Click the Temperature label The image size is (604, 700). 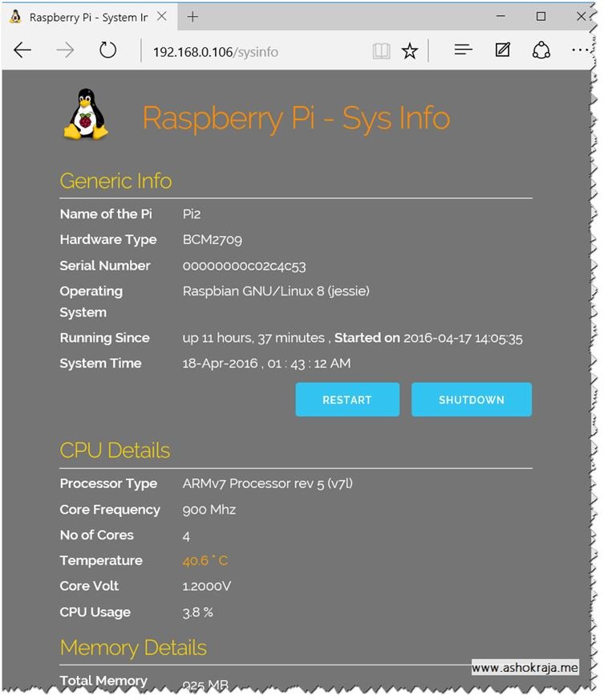point(101,560)
